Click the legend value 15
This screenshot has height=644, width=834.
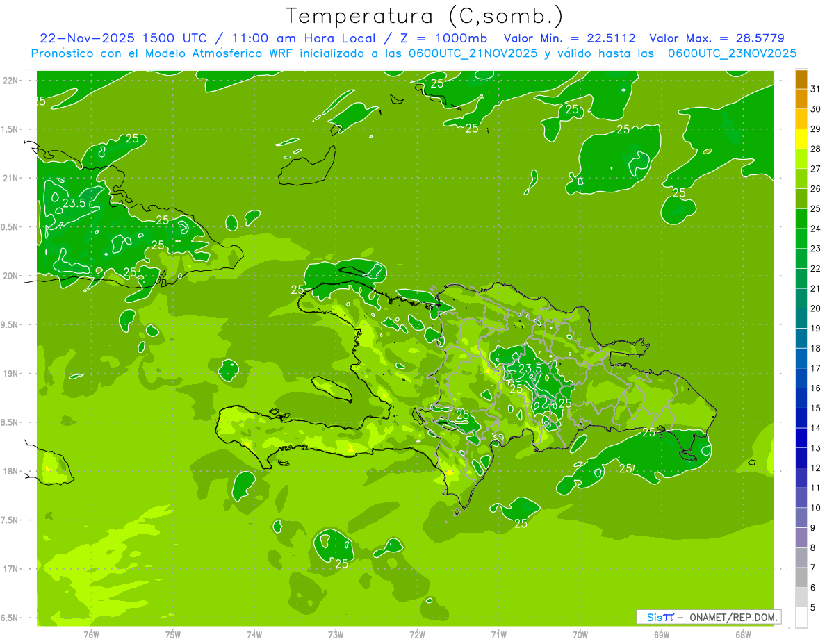click(816, 408)
